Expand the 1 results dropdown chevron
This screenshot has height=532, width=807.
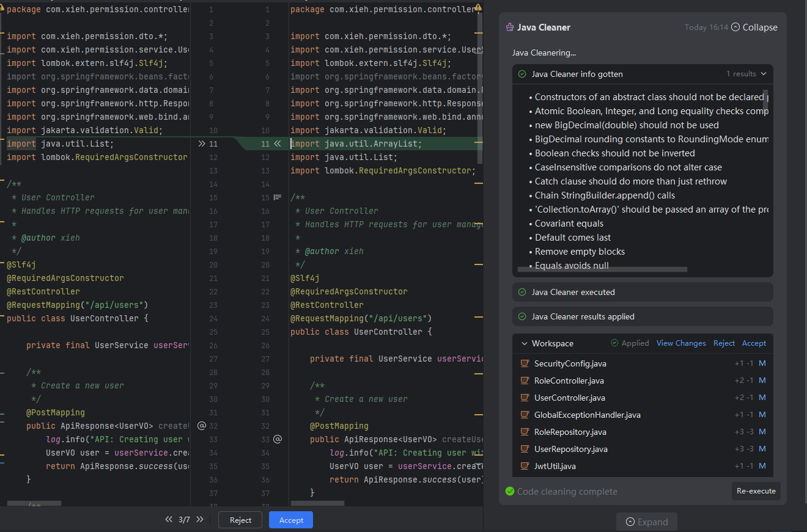point(764,74)
